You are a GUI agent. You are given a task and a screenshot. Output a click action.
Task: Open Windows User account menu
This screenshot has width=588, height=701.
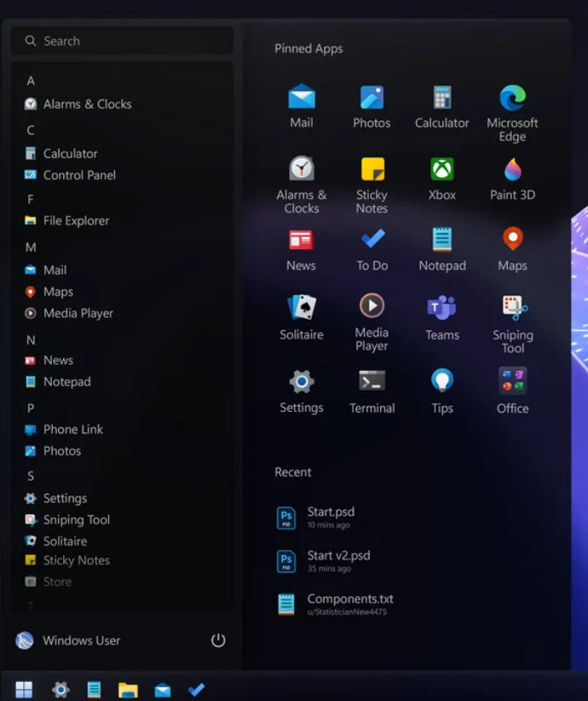pos(68,640)
